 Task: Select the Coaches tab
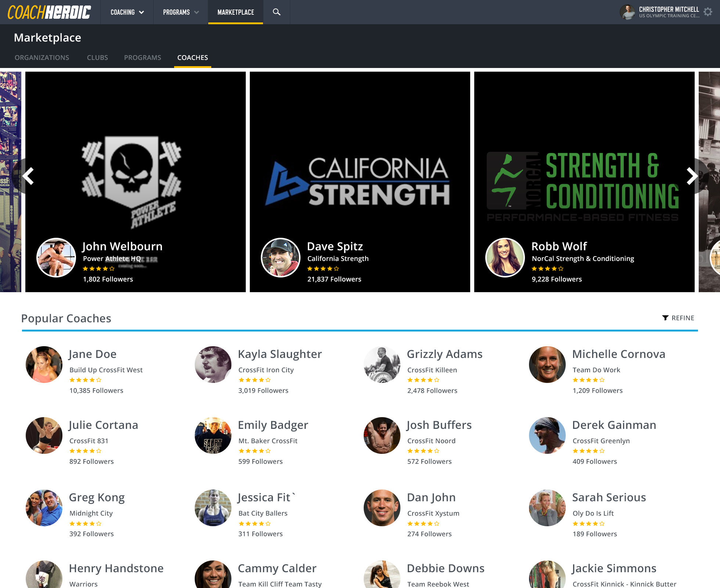[x=192, y=58]
